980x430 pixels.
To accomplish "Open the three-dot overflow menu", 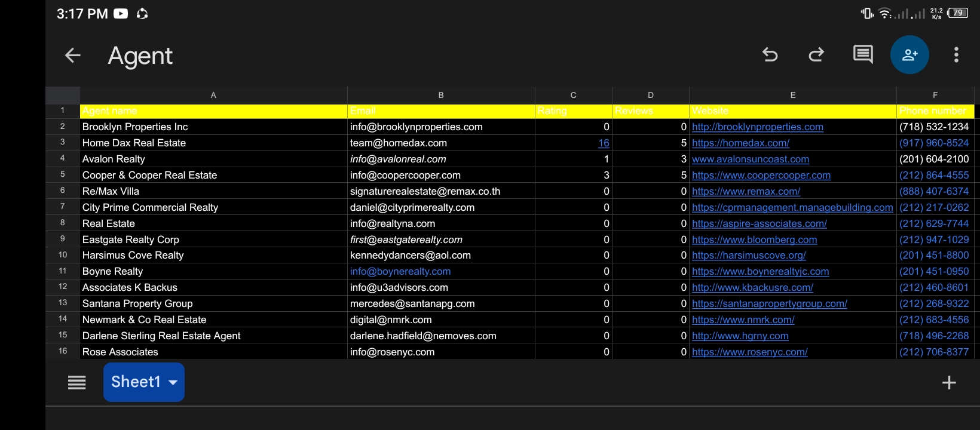I will pos(956,55).
